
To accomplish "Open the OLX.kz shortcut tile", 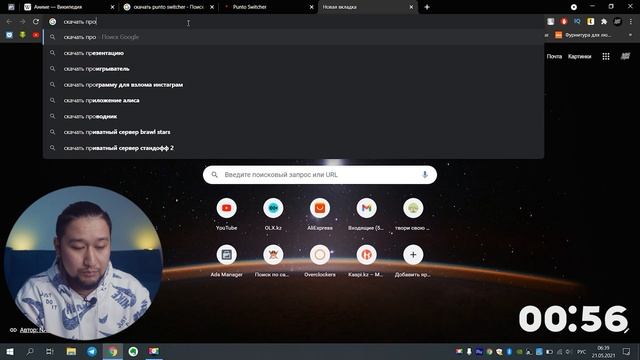I will coord(273,214).
